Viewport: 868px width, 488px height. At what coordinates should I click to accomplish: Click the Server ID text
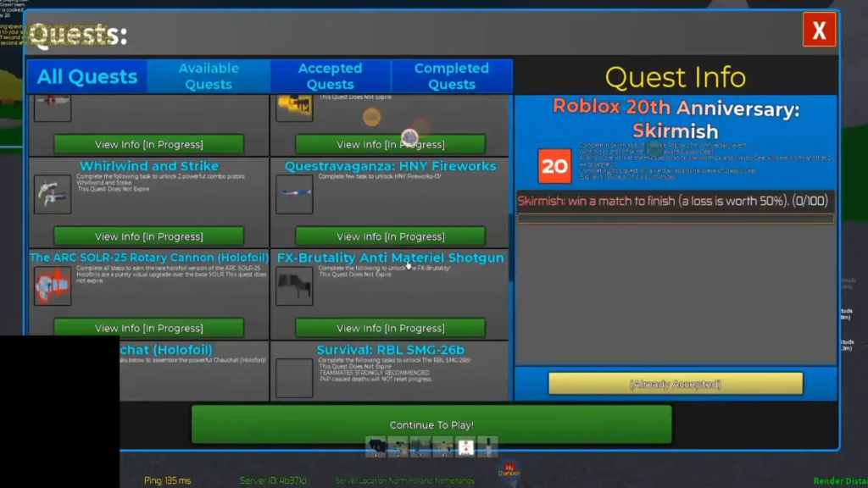click(x=273, y=480)
